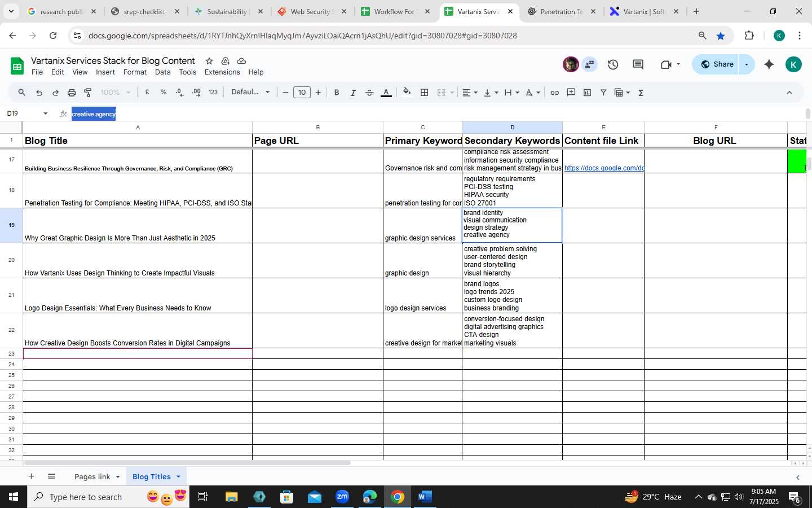Open File Explorer from the taskbar

tap(232, 497)
